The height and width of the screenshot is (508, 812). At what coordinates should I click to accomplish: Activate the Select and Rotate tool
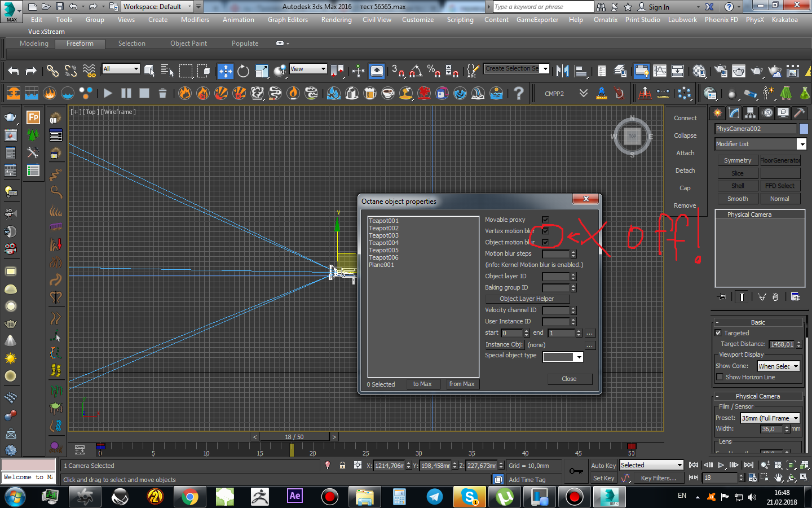(243, 71)
